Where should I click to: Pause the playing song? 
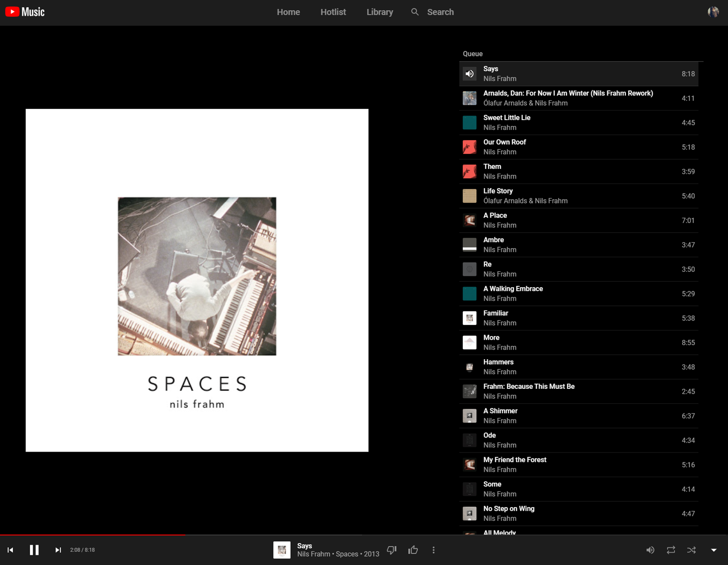tap(34, 550)
